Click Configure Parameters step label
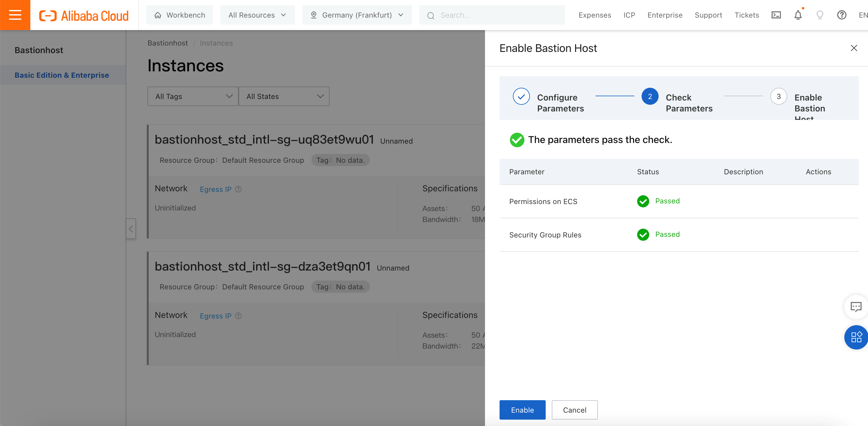The height and width of the screenshot is (426, 868). [560, 103]
